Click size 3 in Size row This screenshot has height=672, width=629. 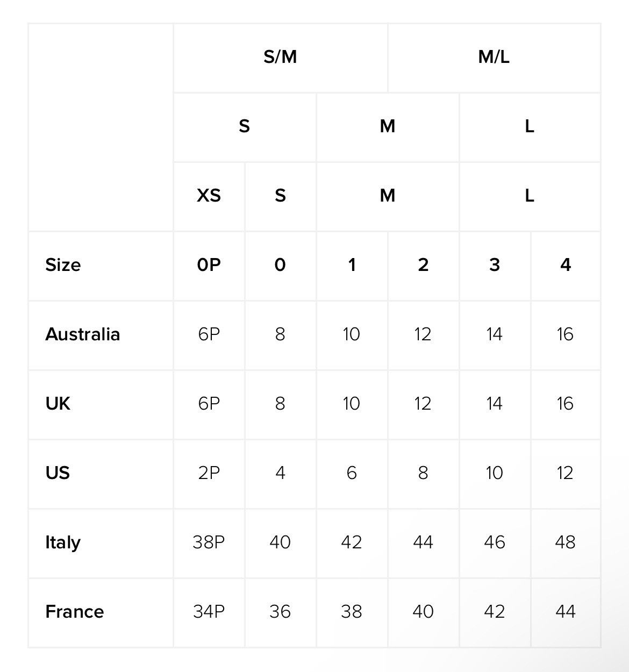(x=495, y=265)
